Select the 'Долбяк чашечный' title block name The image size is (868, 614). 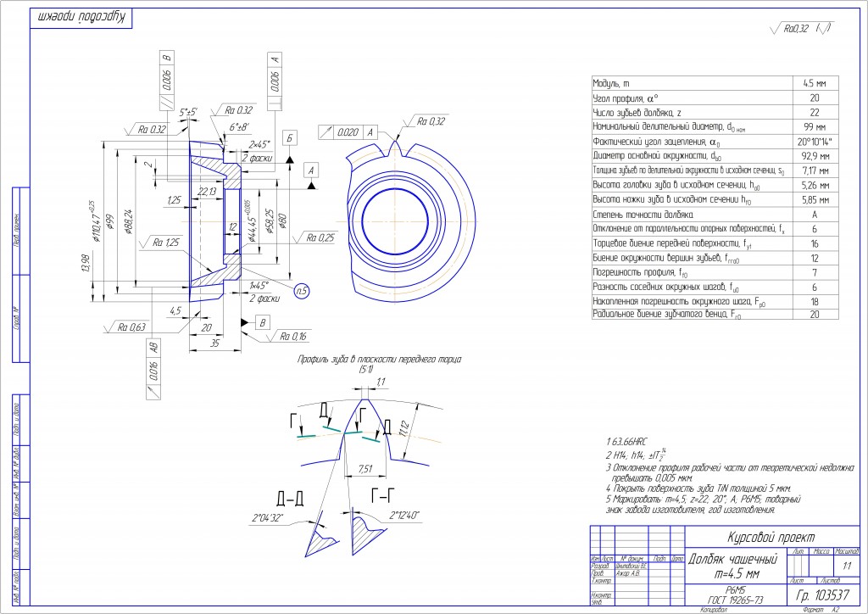[x=733, y=559]
